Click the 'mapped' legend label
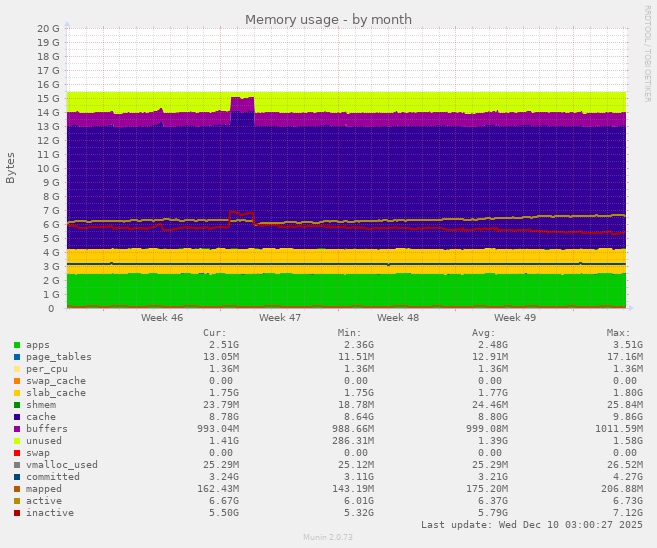Viewport: 657px width, 548px height. [44, 489]
